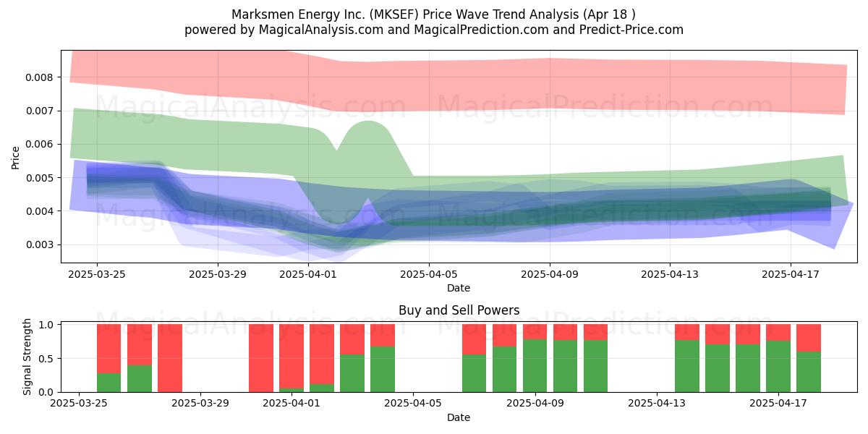Image resolution: width=868 pixels, height=434 pixels.
Task: Select the 1.0 signal strength tick
Action: pyautogui.click(x=47, y=325)
